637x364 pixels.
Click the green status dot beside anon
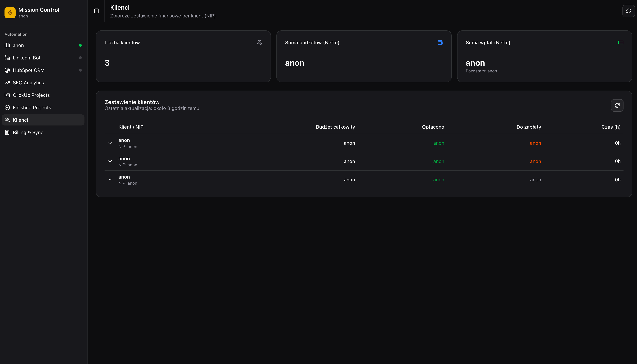tap(80, 45)
